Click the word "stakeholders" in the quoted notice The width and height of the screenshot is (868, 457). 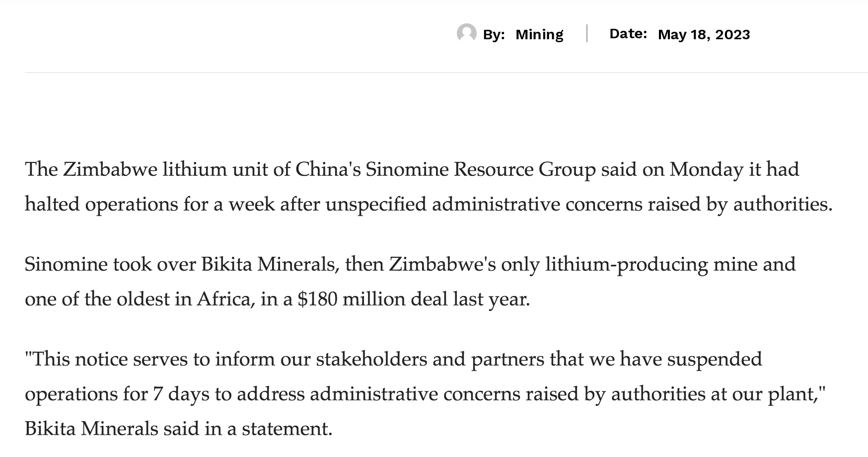point(371,359)
